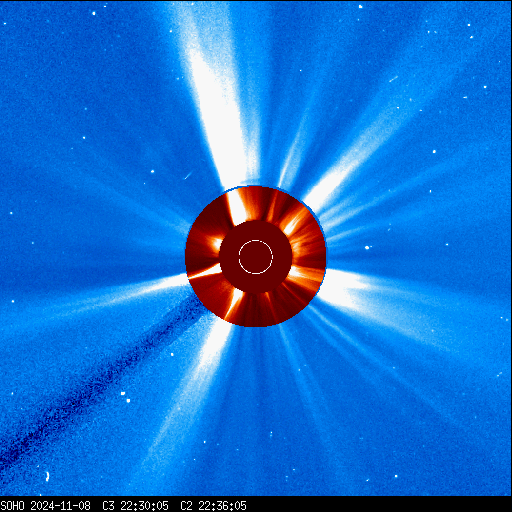Click the curved bright object near bottom-left corner
Screen dimensions: 512x512
point(47,476)
